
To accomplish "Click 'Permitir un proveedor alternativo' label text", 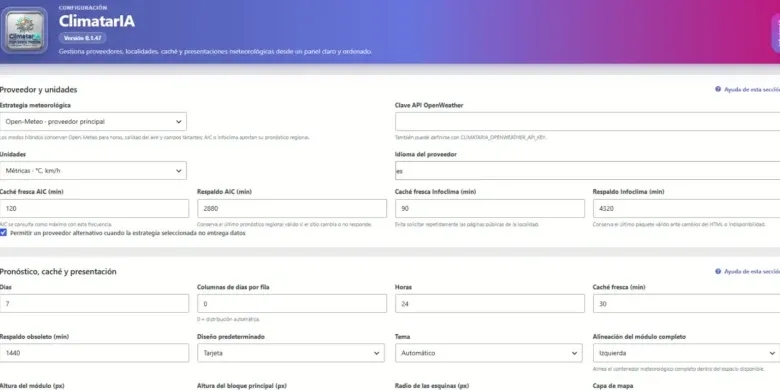I will pyautogui.click(x=127, y=233).
